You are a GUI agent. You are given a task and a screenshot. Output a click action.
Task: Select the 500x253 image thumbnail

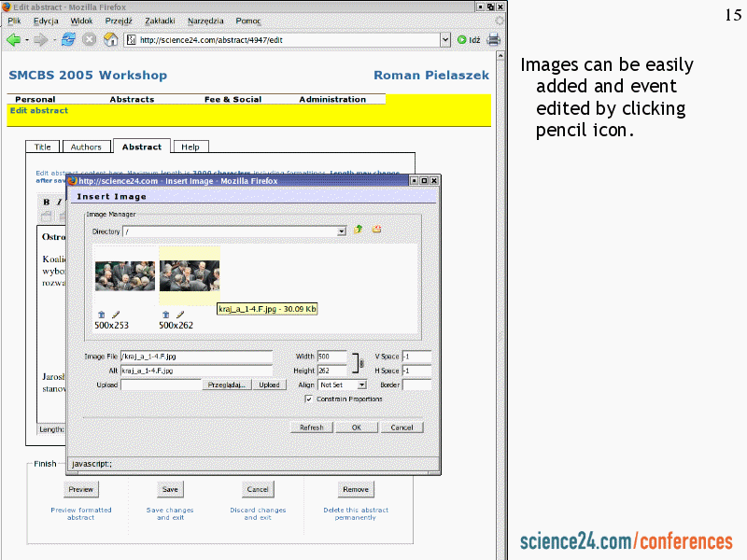(125, 276)
